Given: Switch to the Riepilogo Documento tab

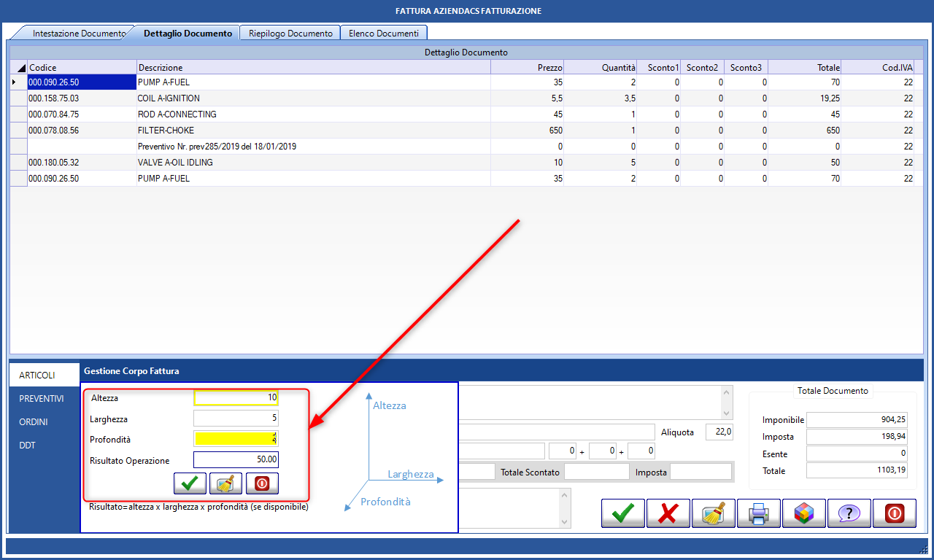Looking at the screenshot, I should 290,34.
